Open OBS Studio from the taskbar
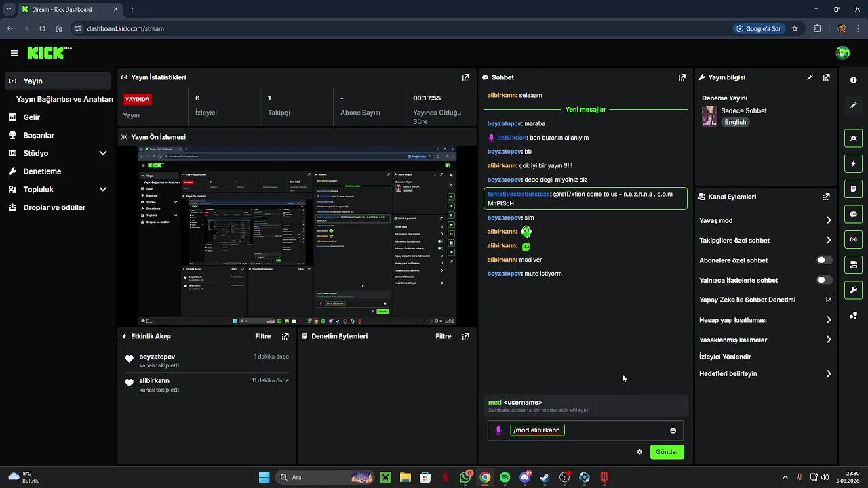Viewport: 868px width, 488px height. tap(565, 477)
